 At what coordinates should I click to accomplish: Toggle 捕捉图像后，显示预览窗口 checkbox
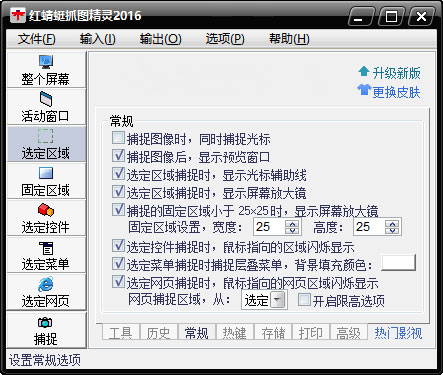point(118,156)
